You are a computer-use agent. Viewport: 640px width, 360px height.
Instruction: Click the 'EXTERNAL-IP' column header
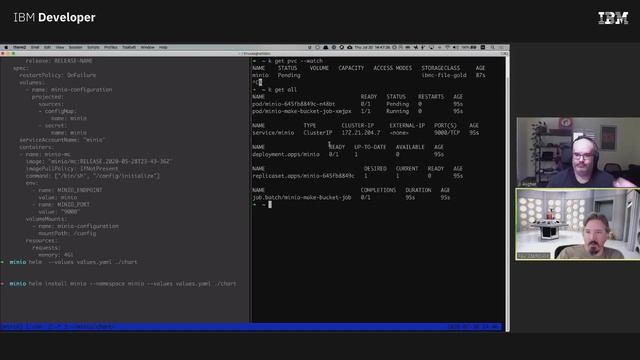(407, 126)
